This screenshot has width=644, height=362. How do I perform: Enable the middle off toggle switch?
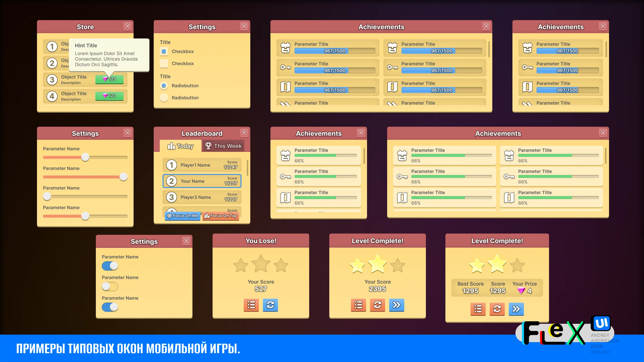[110, 286]
